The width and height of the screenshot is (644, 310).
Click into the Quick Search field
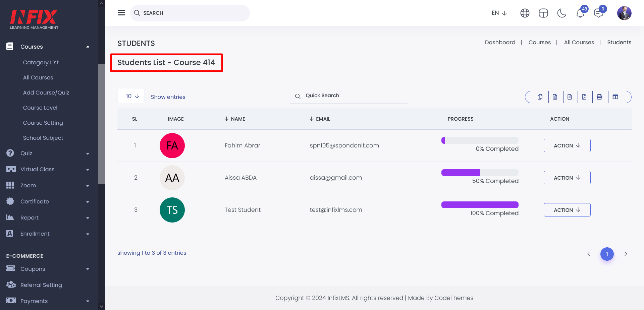pyautogui.click(x=352, y=96)
